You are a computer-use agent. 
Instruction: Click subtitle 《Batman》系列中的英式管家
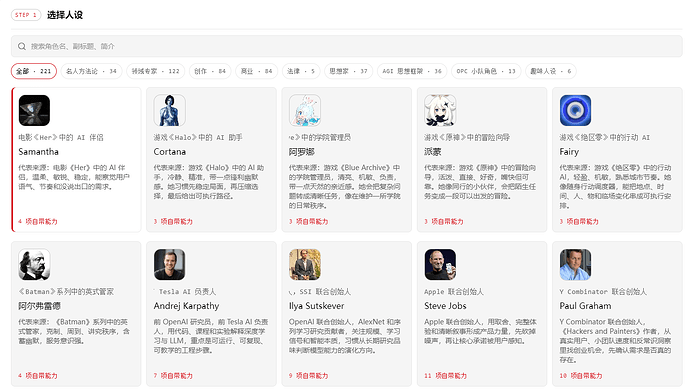tap(66, 292)
